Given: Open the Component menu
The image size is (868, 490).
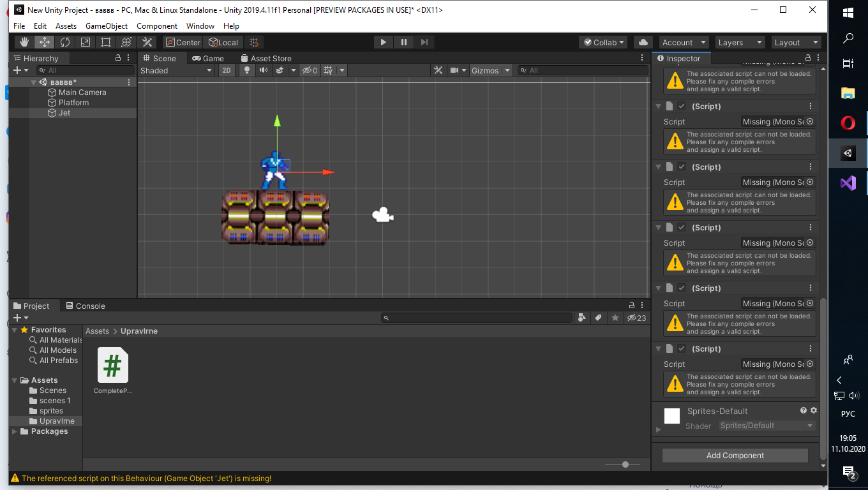Looking at the screenshot, I should (x=157, y=26).
